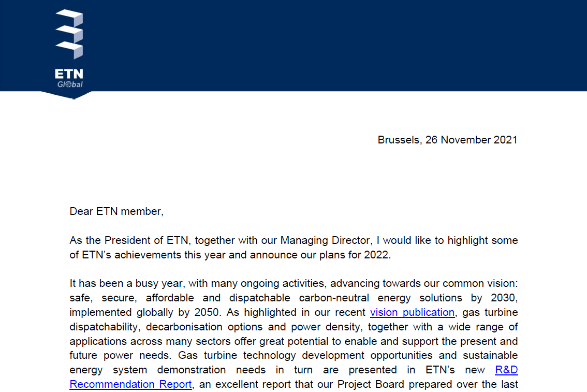Click the Dear ETN member greeting
The height and width of the screenshot is (392, 587).
[x=116, y=212]
